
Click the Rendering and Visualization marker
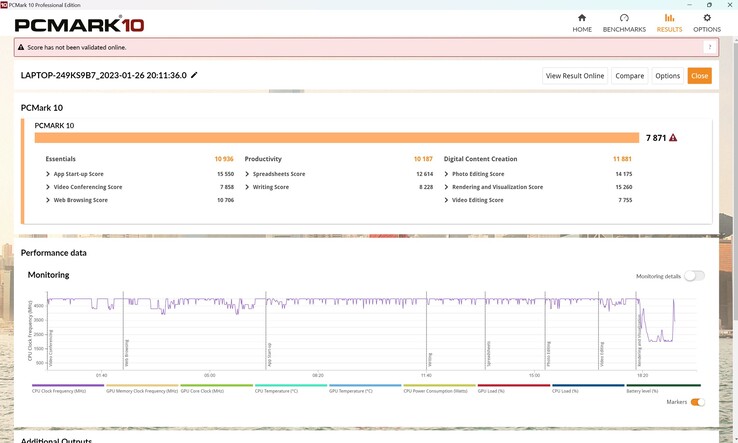(x=640, y=340)
